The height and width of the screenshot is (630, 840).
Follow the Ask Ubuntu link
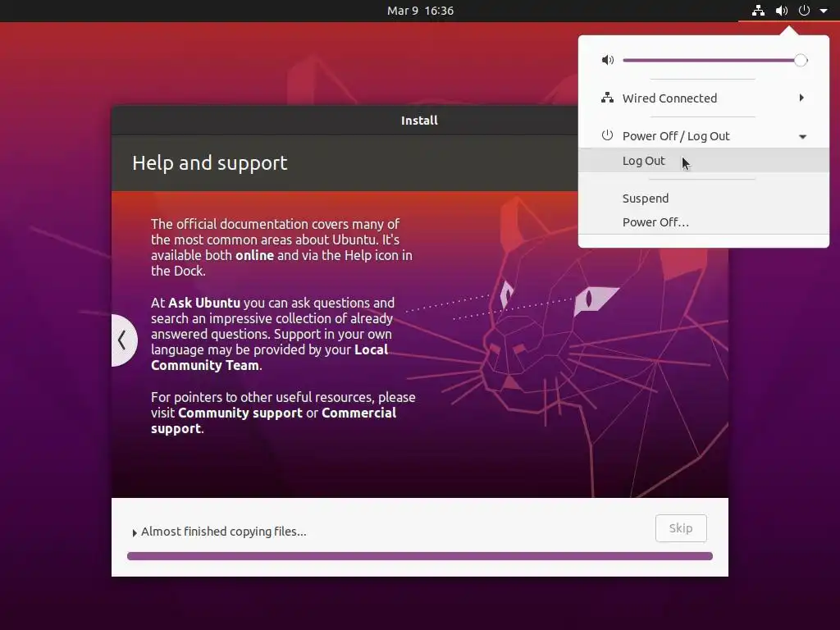tap(204, 303)
